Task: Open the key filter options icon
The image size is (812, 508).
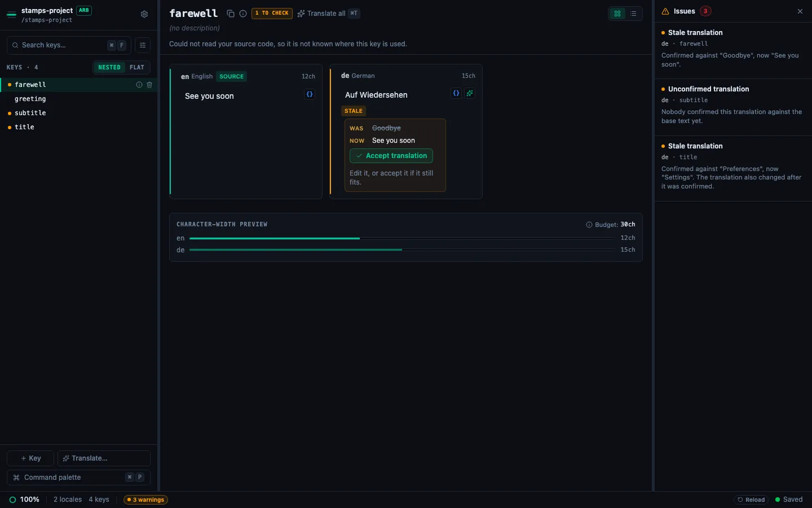Action: (143, 45)
